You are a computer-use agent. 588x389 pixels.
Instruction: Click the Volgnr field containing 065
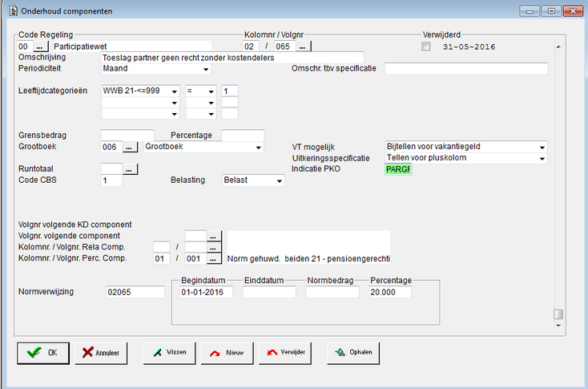point(285,47)
